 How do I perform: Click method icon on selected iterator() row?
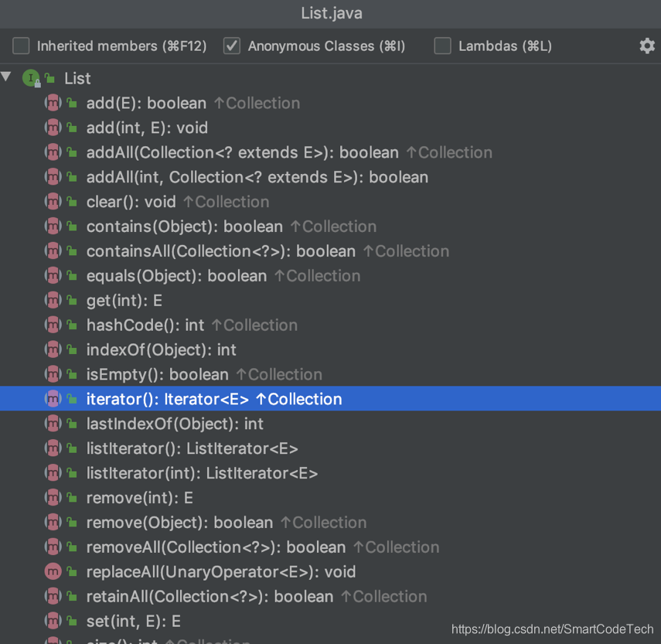[53, 399]
